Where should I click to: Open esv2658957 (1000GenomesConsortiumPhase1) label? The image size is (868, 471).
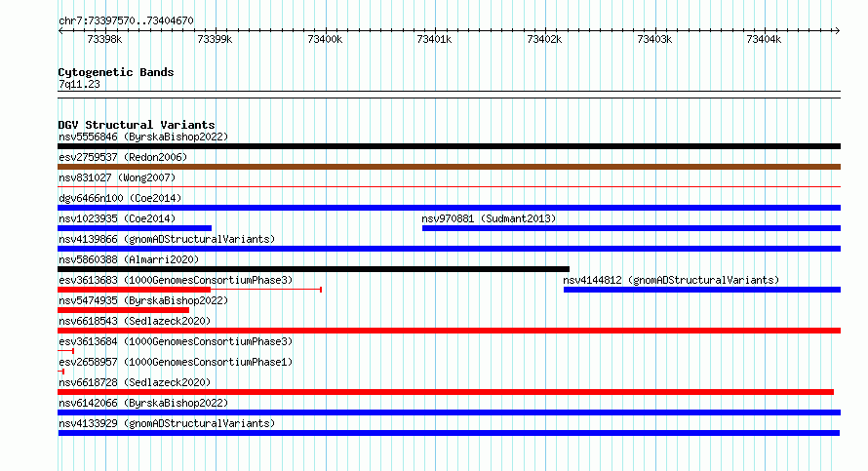pyautogui.click(x=176, y=362)
